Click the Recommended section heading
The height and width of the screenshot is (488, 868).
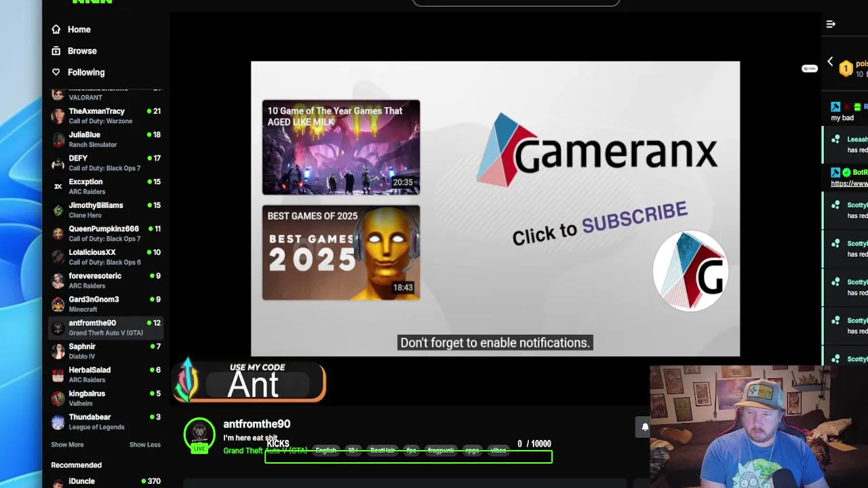click(76, 465)
